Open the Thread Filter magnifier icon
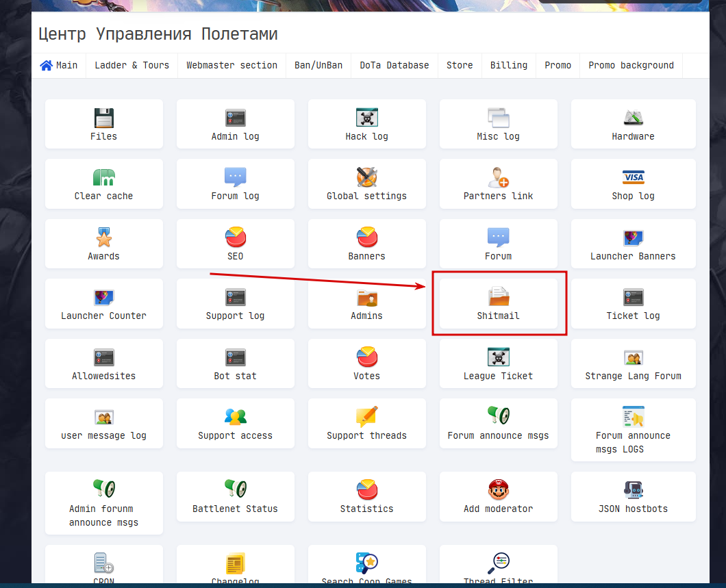Image resolution: width=726 pixels, height=588 pixels. (498, 563)
